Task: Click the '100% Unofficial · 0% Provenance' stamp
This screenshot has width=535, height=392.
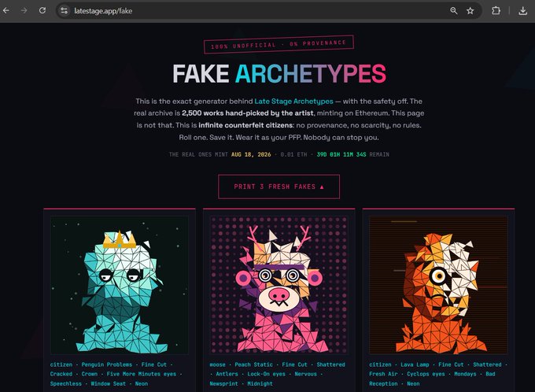Action: coord(279,44)
